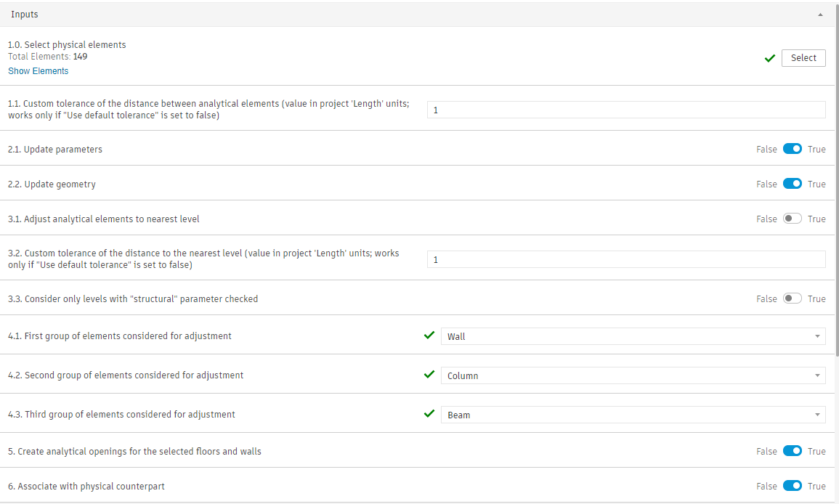Toggle the Update parameters switch
Image resolution: width=839 pixels, height=504 pixels.
coord(792,149)
